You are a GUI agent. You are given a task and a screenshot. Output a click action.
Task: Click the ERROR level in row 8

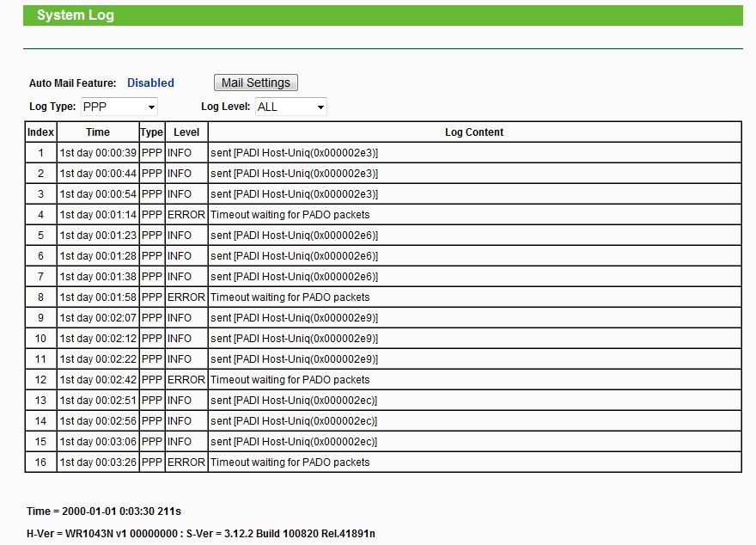pos(186,297)
